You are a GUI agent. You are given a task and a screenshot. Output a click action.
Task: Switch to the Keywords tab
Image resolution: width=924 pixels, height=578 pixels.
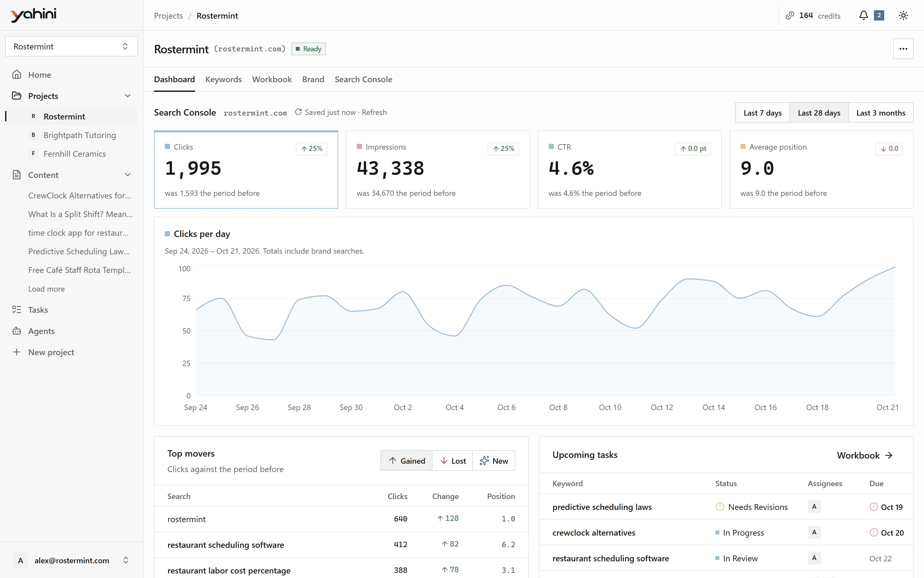coord(223,79)
